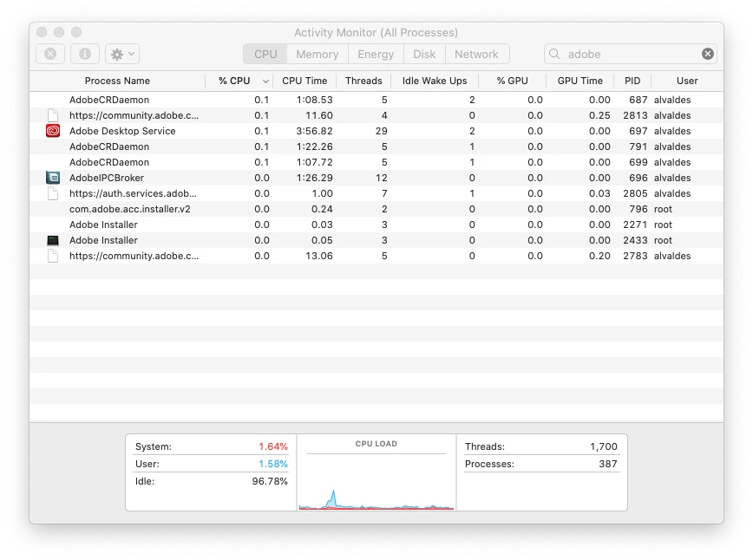The height and width of the screenshot is (560, 753).
Task: Select the Adobe Desktop Service Creative Cloud icon
Action: point(53,131)
